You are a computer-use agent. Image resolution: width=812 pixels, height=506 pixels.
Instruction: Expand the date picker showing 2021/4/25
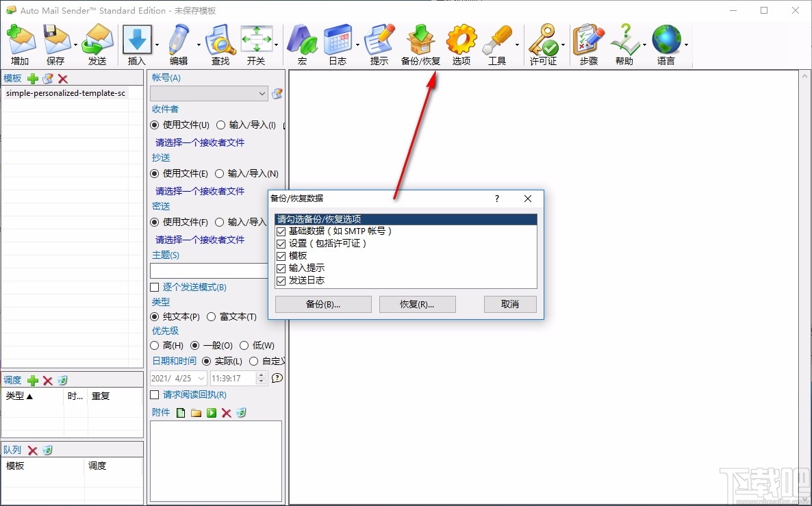[x=201, y=377]
